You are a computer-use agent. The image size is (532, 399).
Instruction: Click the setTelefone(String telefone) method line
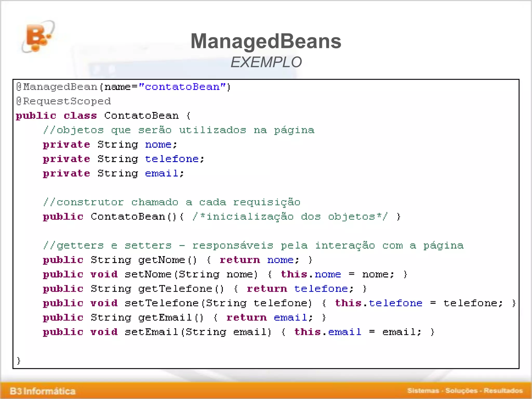tap(280, 303)
